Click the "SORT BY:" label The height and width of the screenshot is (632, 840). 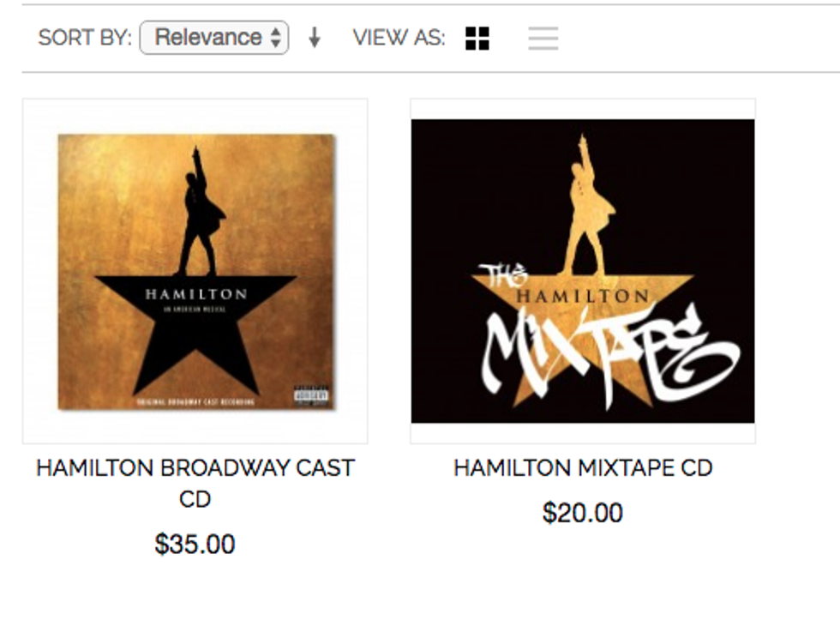pos(85,38)
